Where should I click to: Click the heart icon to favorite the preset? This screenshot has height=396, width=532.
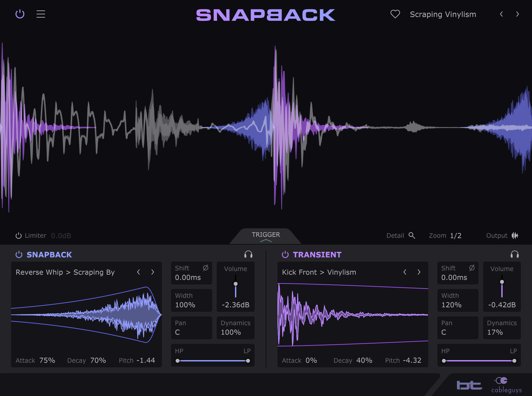tap(395, 14)
